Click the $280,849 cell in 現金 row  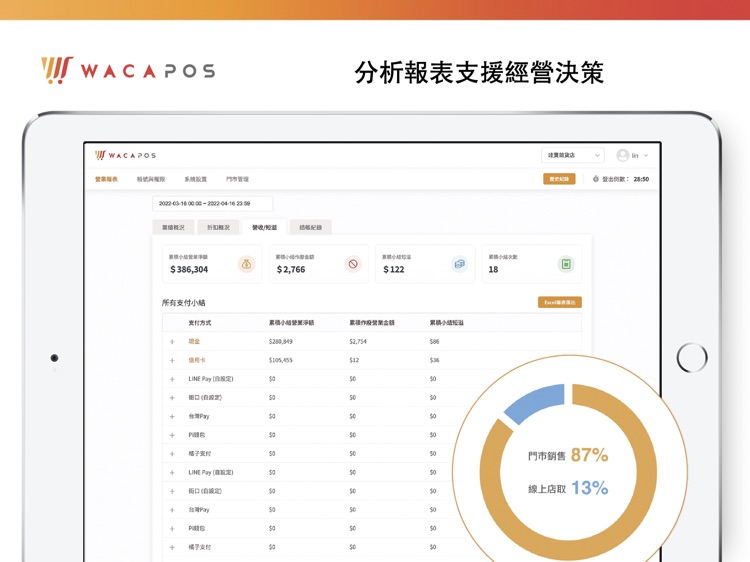click(x=281, y=342)
